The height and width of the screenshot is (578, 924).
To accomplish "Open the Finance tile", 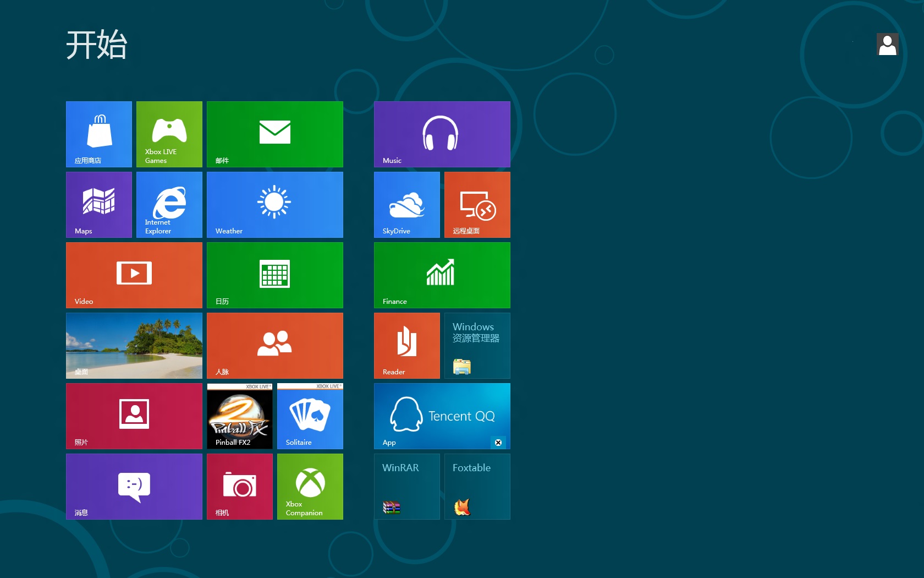I will (442, 275).
